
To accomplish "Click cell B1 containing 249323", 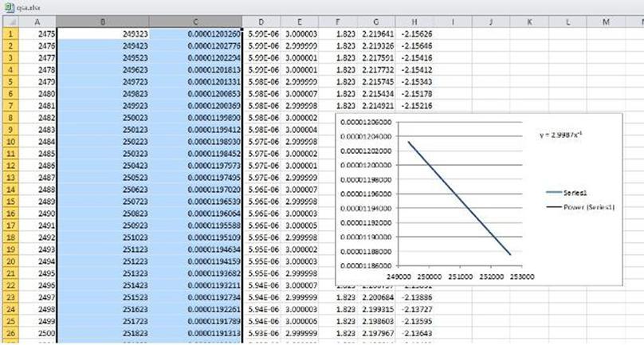I will [103, 34].
